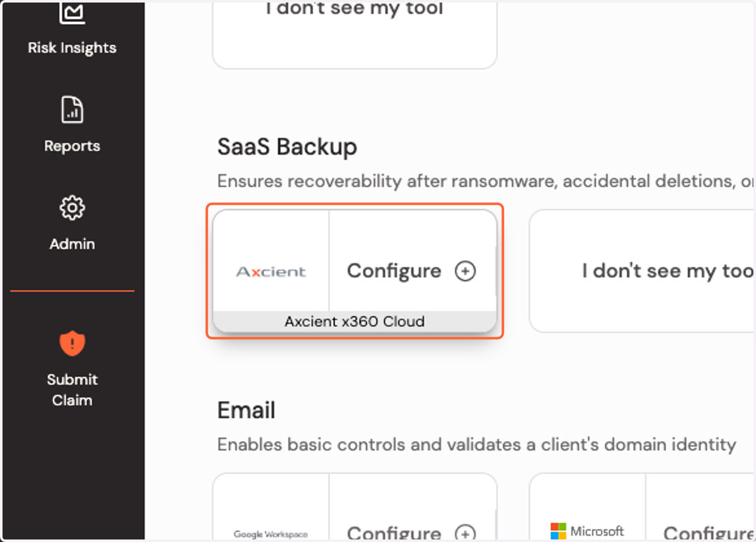The height and width of the screenshot is (542, 756).
Task: Configure the Google Workspace email tool
Action: click(394, 533)
